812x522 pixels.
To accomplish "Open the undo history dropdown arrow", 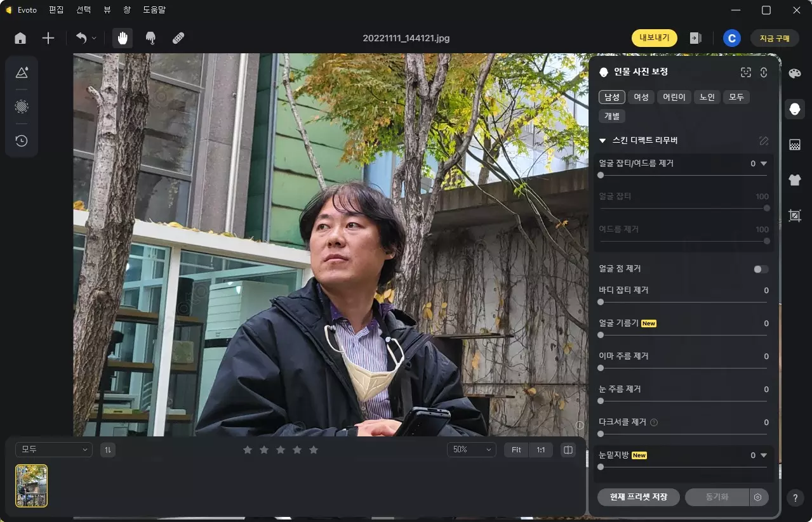I will click(x=94, y=38).
